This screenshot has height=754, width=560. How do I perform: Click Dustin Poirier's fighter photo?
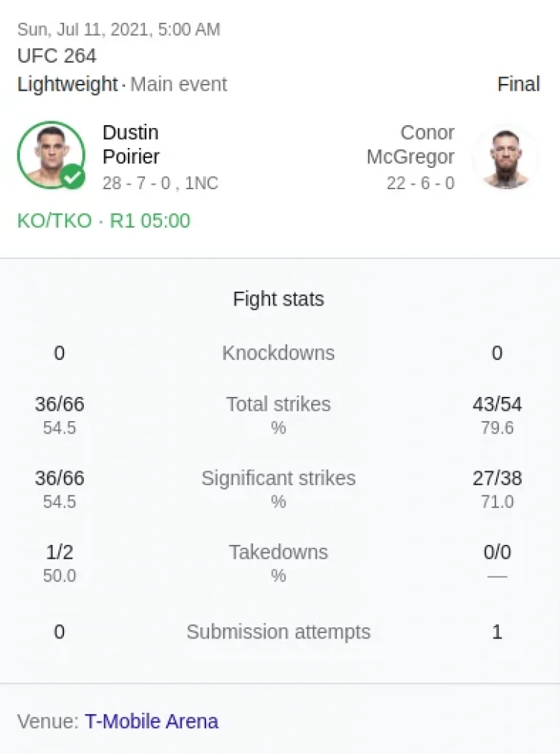pos(51,155)
